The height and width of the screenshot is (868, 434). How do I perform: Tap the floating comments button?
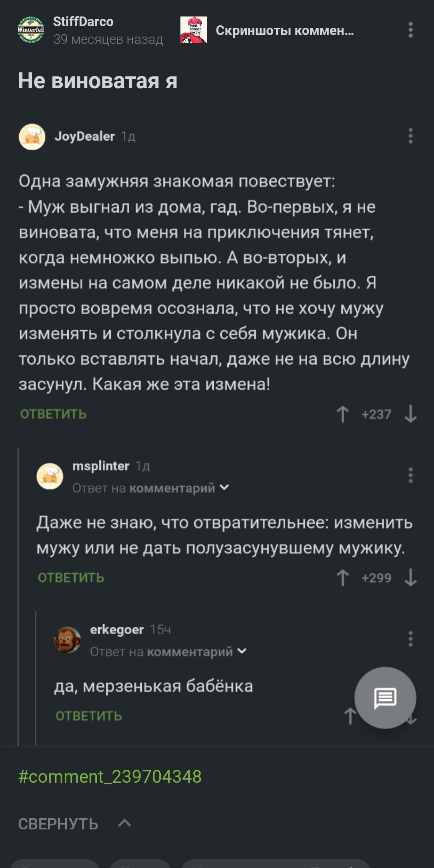(385, 698)
